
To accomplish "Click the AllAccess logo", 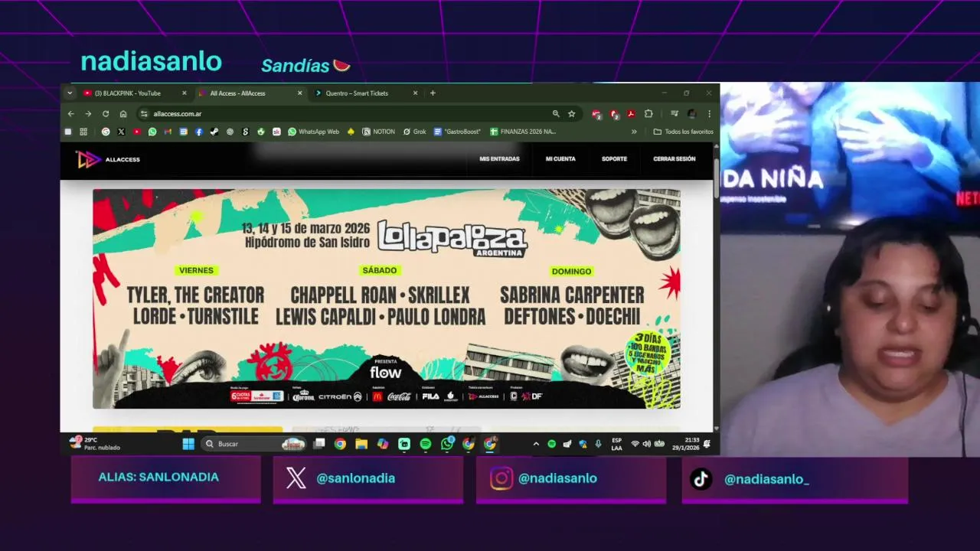I will point(107,159).
